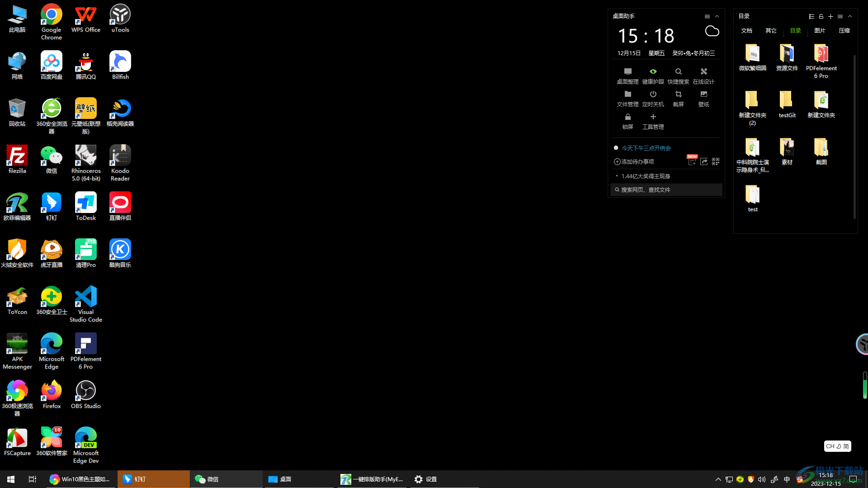Click the 目录 panel vertical scrollbar
This screenshot has height=488, width=868.
point(854,136)
